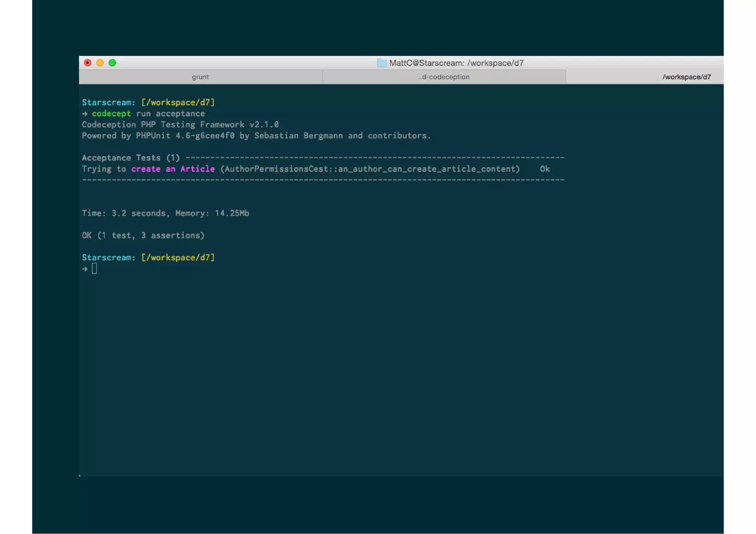The image size is (756, 534).
Task: Click the window title MattC@Starscream text
Action: (x=456, y=63)
